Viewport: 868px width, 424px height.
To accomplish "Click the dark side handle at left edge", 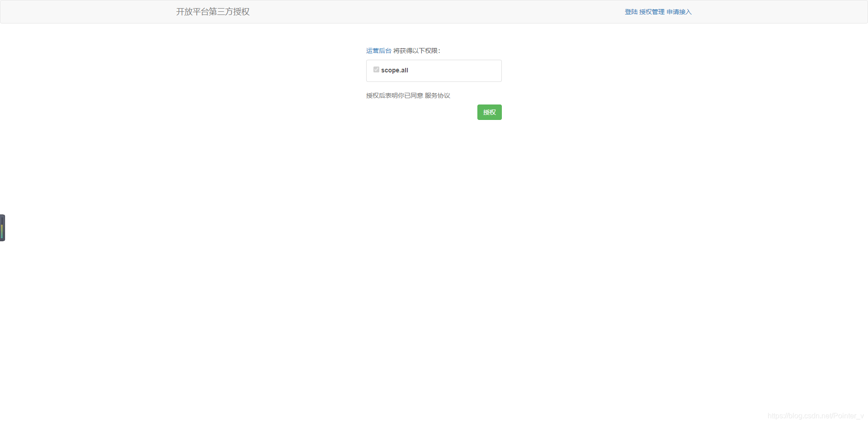I will 2,228.
